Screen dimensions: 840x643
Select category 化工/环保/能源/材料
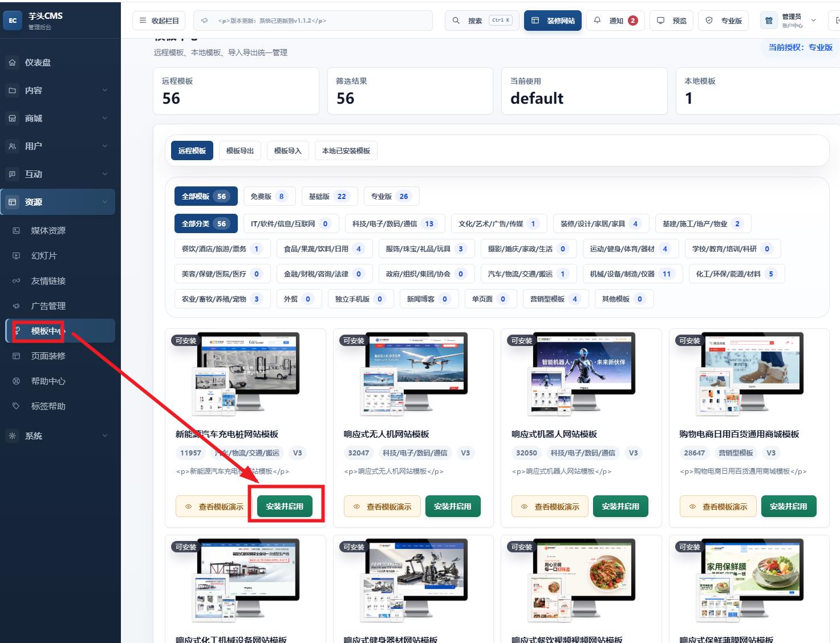[x=737, y=274]
